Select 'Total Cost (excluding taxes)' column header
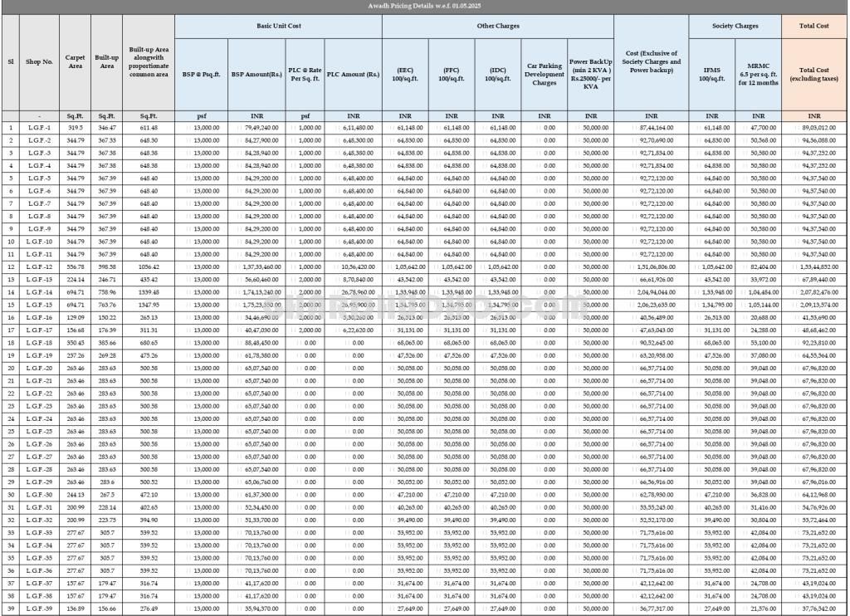Viewport: 850px width, 616px height. point(813,74)
